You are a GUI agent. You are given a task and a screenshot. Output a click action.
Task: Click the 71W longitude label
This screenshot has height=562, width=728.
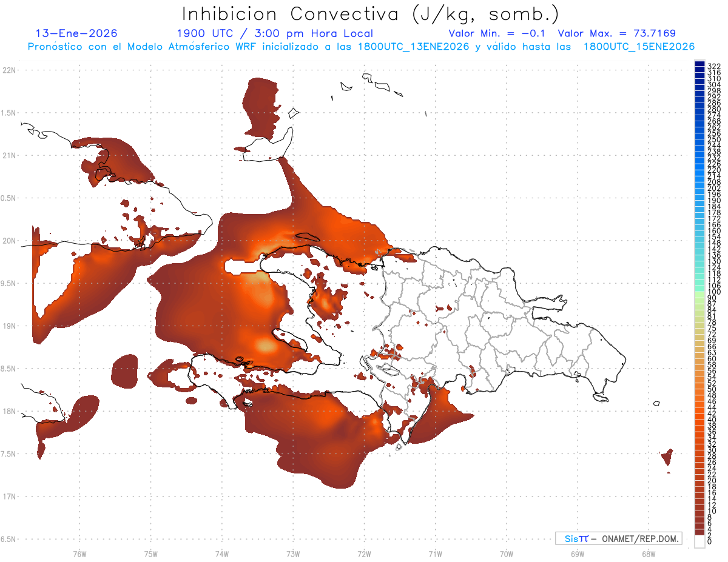435,554
